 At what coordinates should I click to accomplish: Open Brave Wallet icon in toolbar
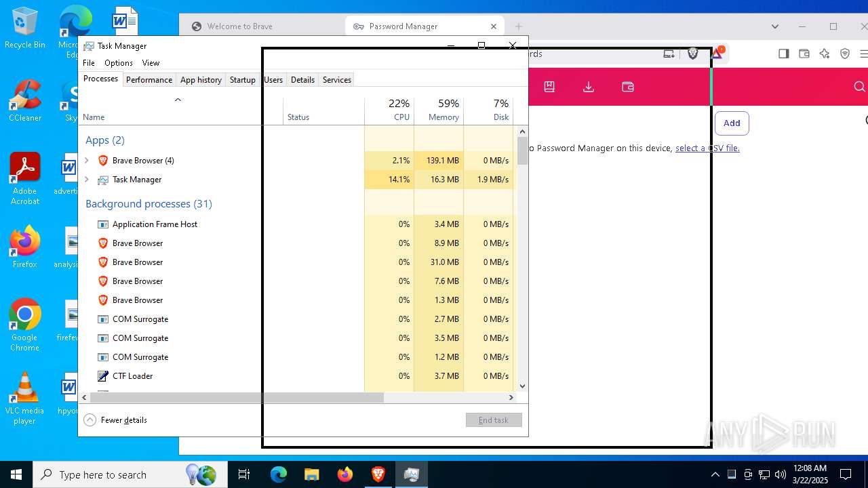804,54
